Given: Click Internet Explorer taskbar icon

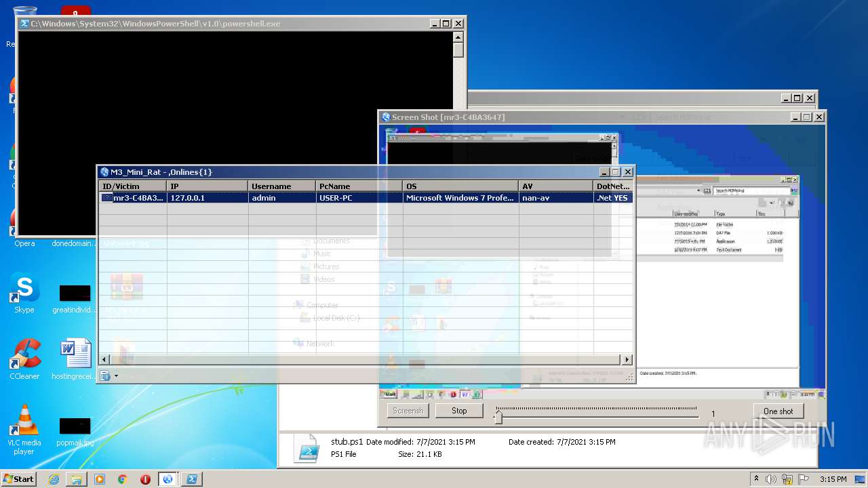Looking at the screenshot, I should click(54, 479).
